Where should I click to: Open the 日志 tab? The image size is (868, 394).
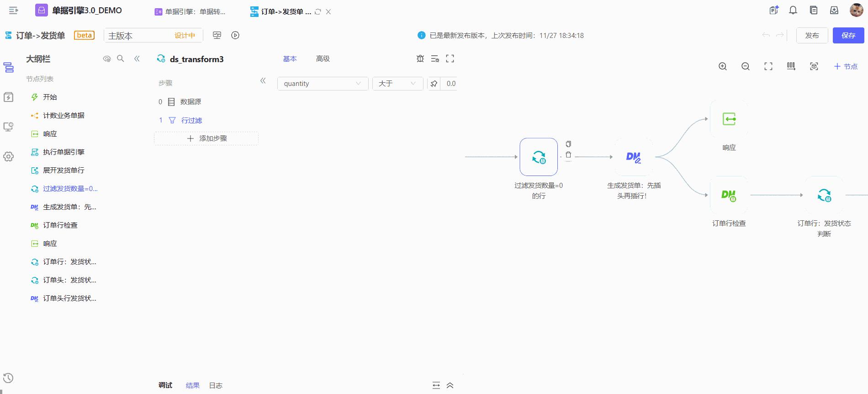pos(216,385)
